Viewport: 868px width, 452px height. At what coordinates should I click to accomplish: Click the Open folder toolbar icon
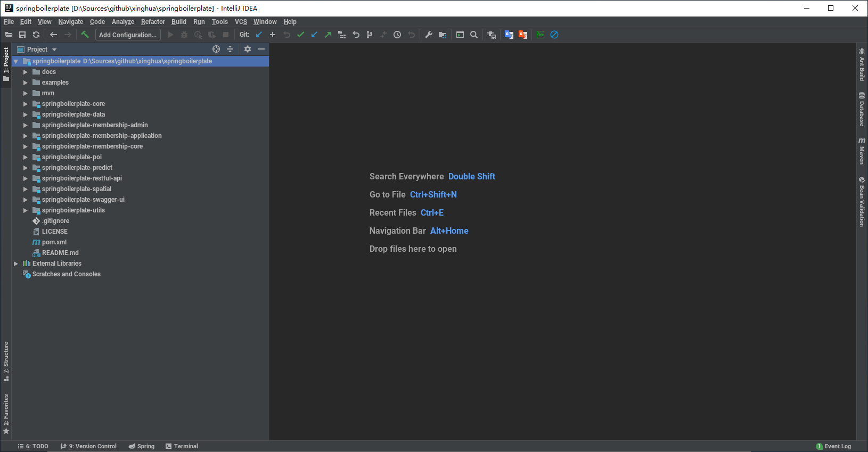click(x=9, y=35)
